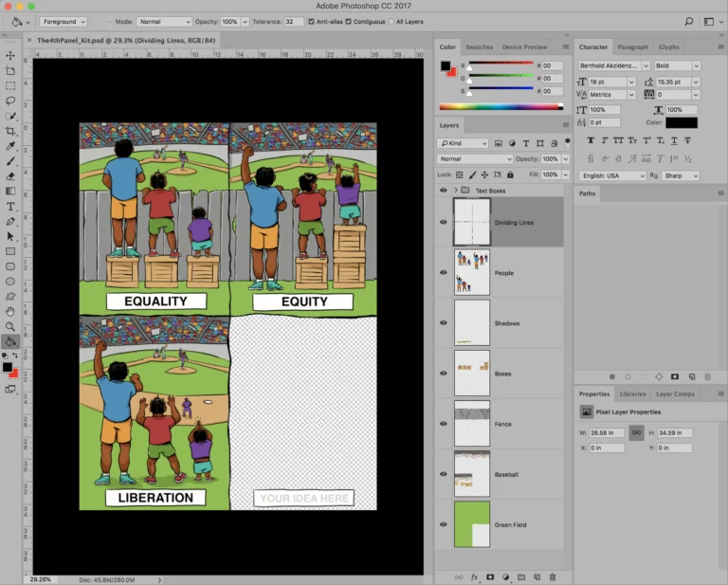Open the Foreground fill source dropdown

64,22
